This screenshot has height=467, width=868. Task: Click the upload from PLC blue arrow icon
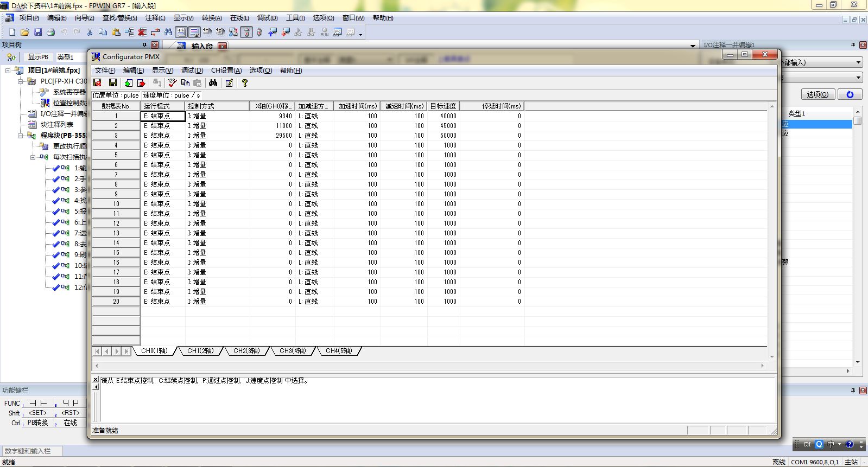pos(273,32)
